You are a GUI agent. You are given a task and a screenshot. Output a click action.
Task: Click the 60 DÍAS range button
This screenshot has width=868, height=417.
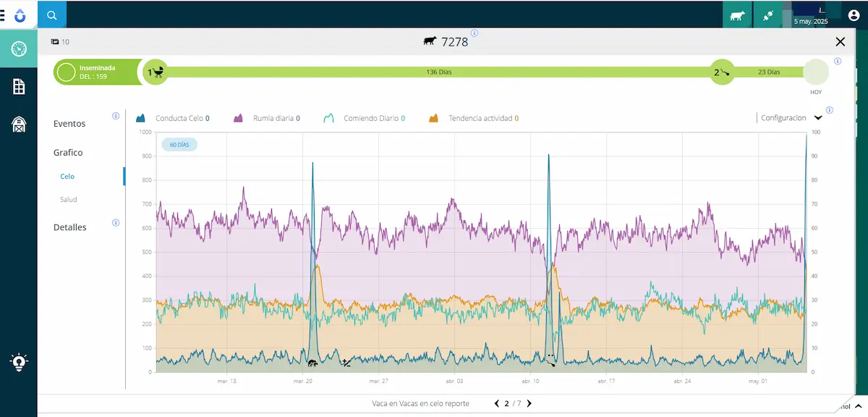coord(179,145)
